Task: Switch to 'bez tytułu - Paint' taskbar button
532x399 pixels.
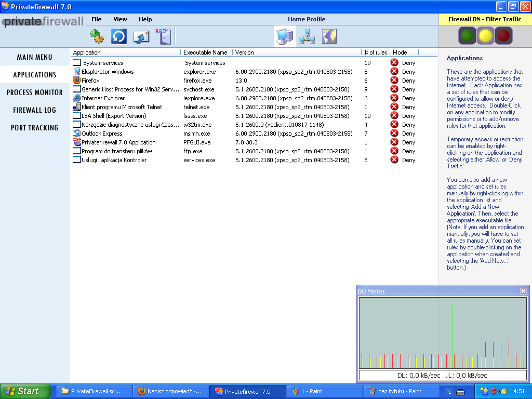Action: [401, 391]
